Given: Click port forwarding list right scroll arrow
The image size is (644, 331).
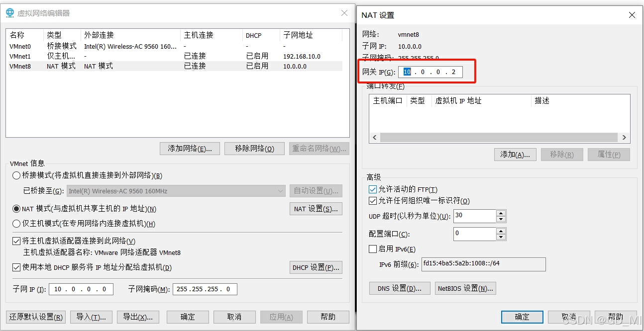Looking at the screenshot, I should (x=624, y=138).
